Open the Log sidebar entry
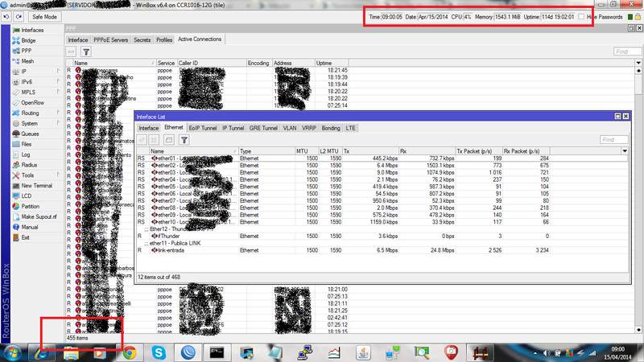Screen dimensions: 644x362 click(x=25, y=154)
